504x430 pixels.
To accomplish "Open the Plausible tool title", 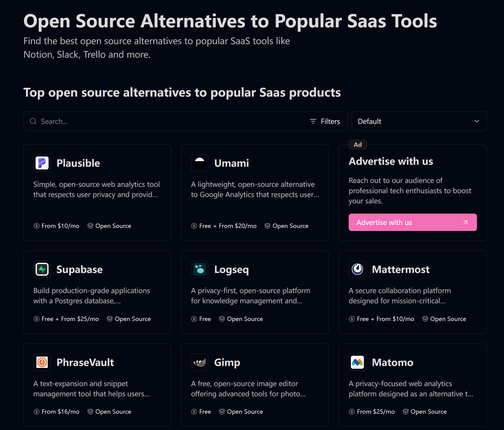I will point(78,163).
